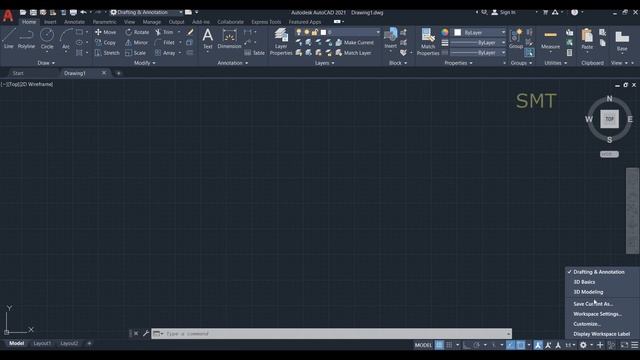
Task: Open the linetype ByLayer dropdown
Action: (478, 53)
